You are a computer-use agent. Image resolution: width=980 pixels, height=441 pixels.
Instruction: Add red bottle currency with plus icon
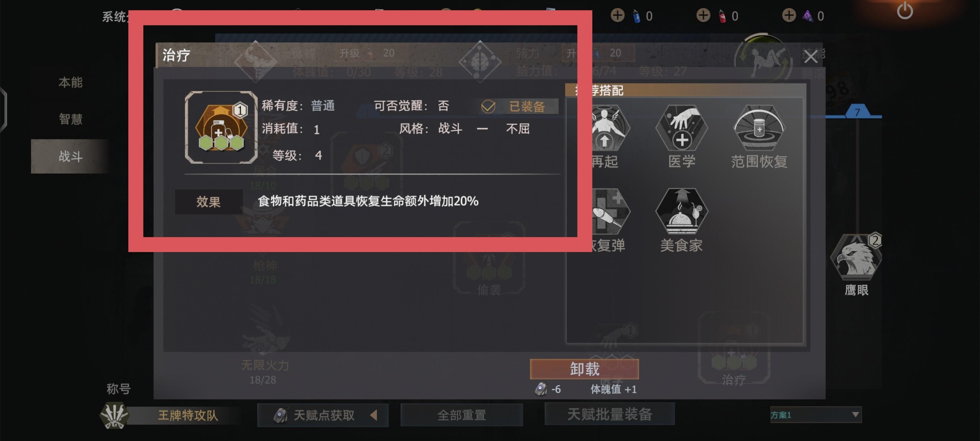[703, 16]
